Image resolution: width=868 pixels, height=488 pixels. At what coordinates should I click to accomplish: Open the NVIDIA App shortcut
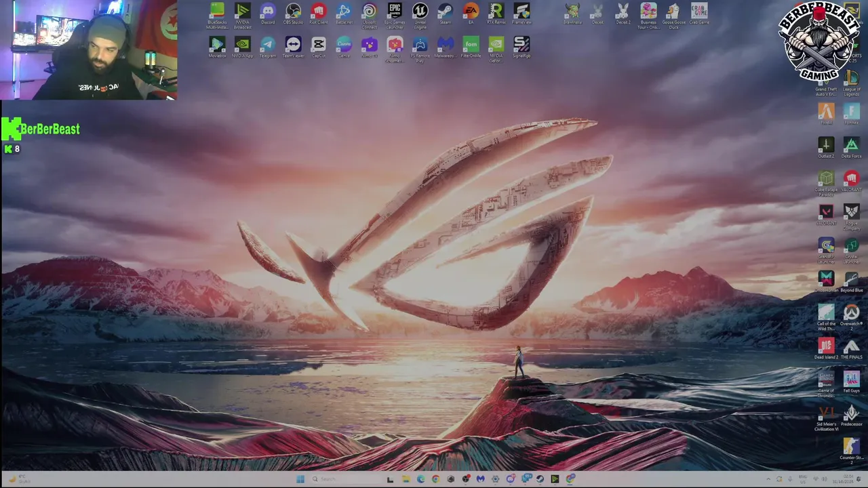pyautogui.click(x=243, y=47)
